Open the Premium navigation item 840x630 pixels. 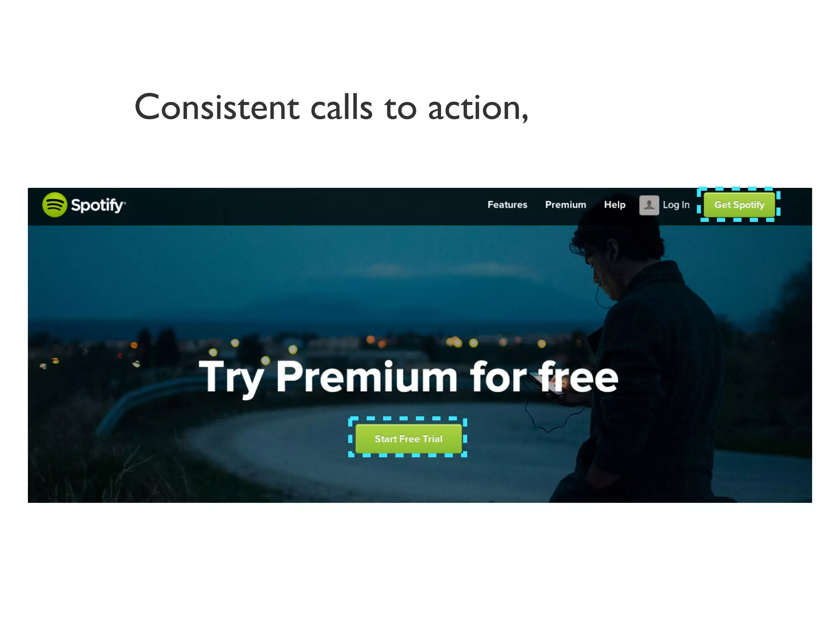[566, 205]
